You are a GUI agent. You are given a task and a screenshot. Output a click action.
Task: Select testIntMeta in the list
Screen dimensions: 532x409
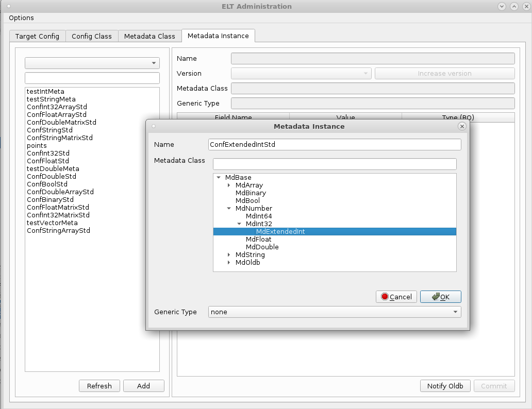tap(45, 92)
